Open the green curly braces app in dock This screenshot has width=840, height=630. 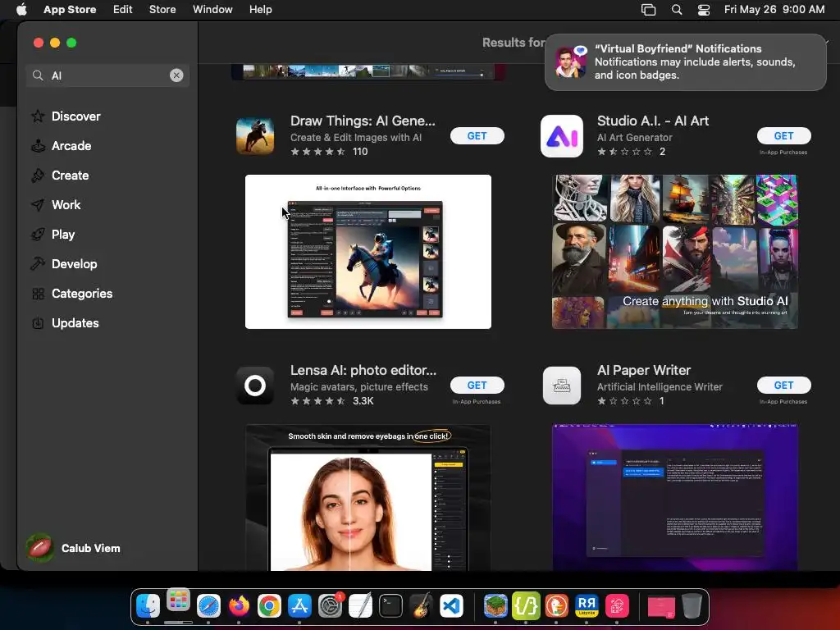click(x=526, y=606)
